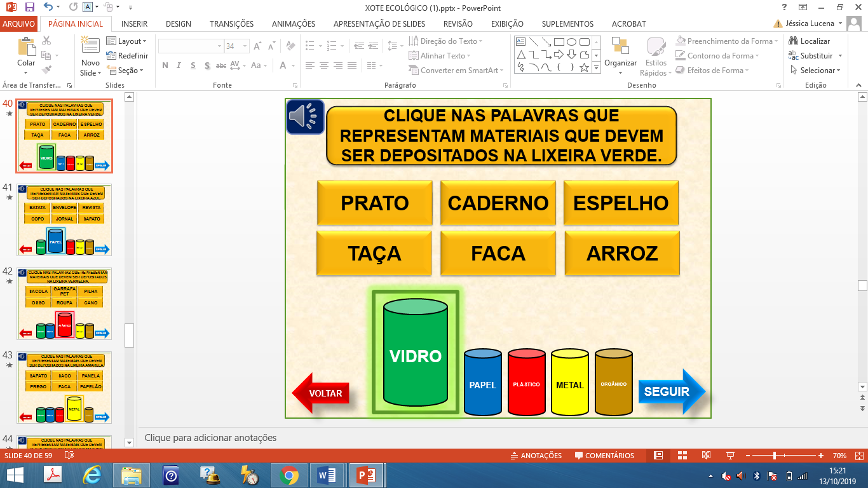
Task: Switch to slide sorter view icon
Action: coord(682,456)
